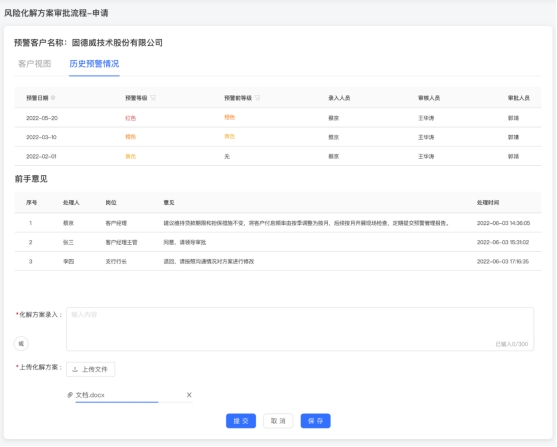Click the 提交 button

point(241,421)
